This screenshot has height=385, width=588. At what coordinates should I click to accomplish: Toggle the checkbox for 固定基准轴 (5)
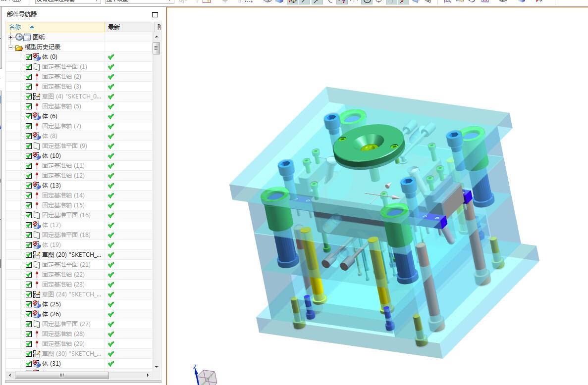point(29,106)
